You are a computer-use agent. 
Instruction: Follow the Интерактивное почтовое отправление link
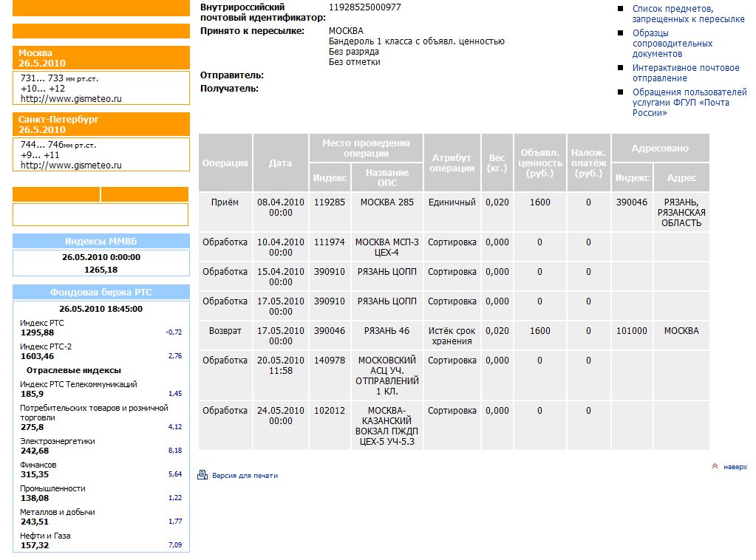point(685,73)
